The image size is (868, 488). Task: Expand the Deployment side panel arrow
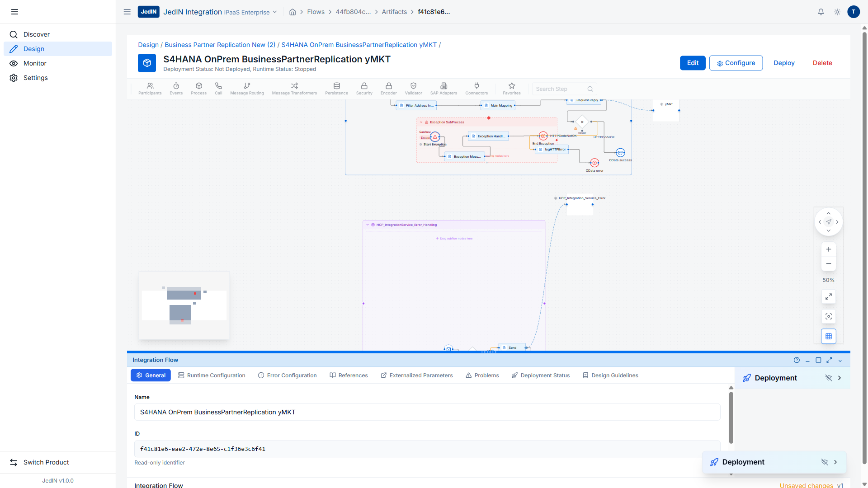point(840,378)
